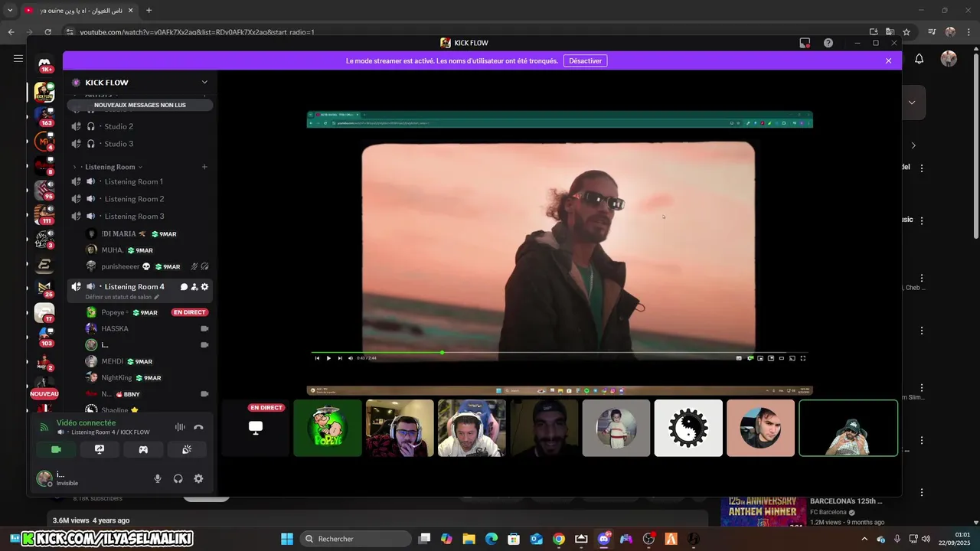Open Discord from the taskbar
The width and height of the screenshot is (980, 551).
coord(603,539)
